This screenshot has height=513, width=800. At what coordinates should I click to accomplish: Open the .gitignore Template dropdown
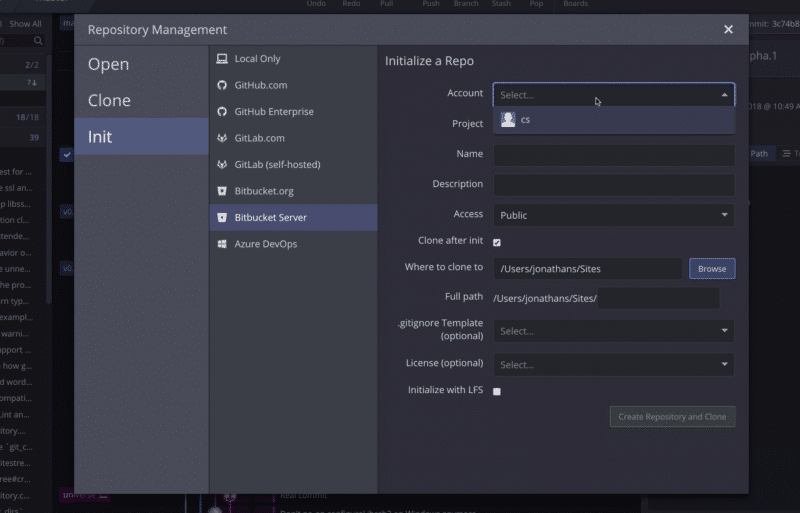(614, 331)
